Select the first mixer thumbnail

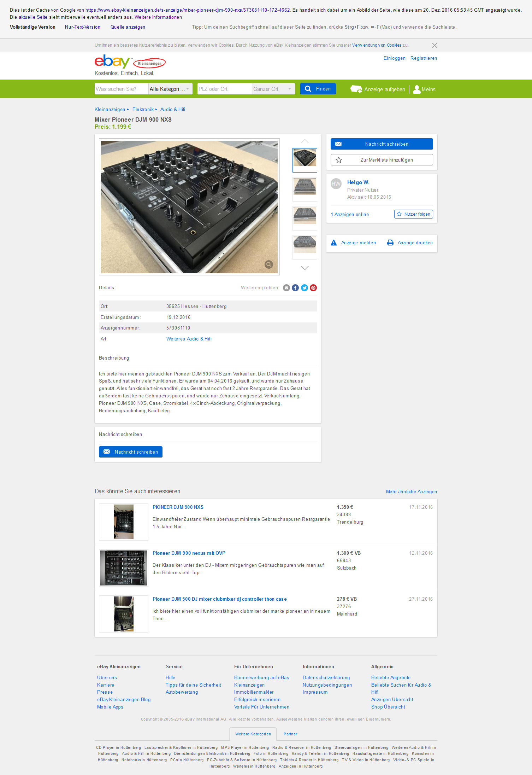[305, 160]
